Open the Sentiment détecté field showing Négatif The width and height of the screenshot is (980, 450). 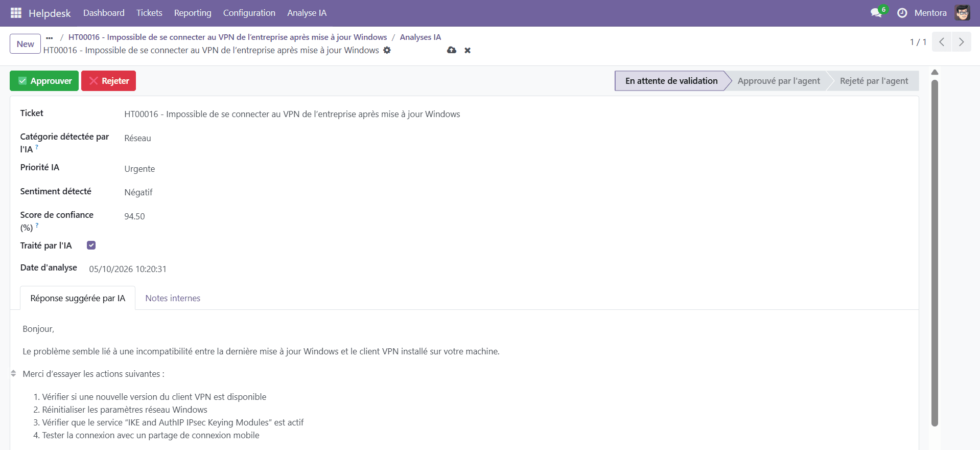[x=138, y=192]
